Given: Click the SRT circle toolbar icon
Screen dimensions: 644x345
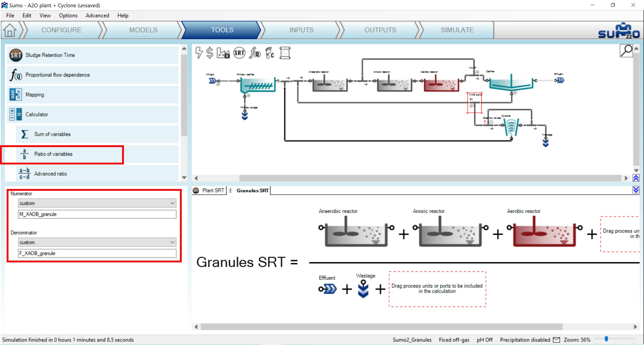Looking at the screenshot, I should [239, 53].
